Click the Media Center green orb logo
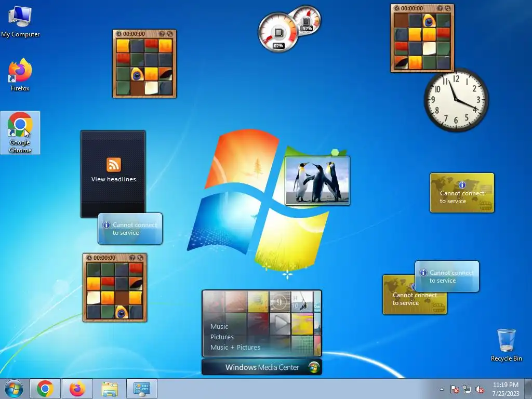Screen dimensions: 532x399 (x=313, y=367)
